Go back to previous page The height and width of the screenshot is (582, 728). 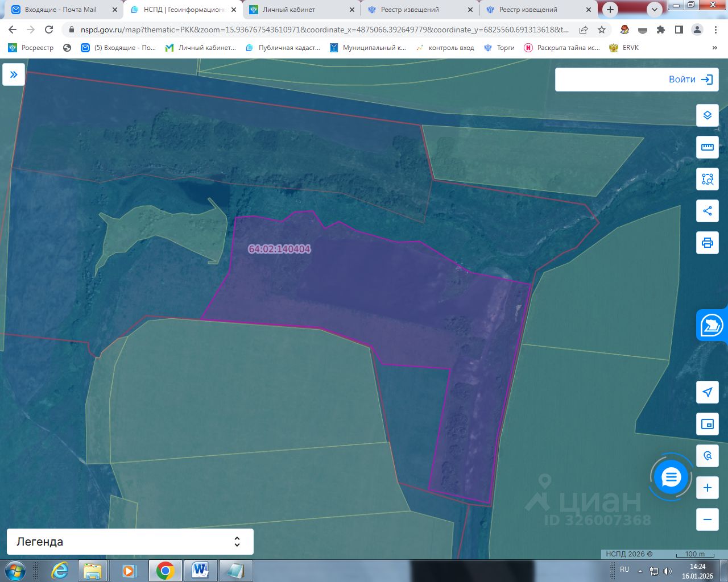[x=13, y=30]
